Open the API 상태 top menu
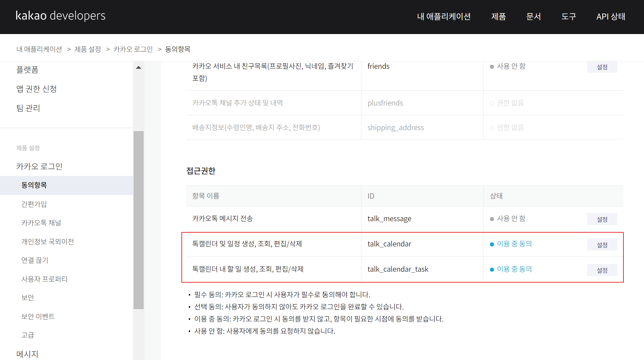The height and width of the screenshot is (360, 644). 611,17
